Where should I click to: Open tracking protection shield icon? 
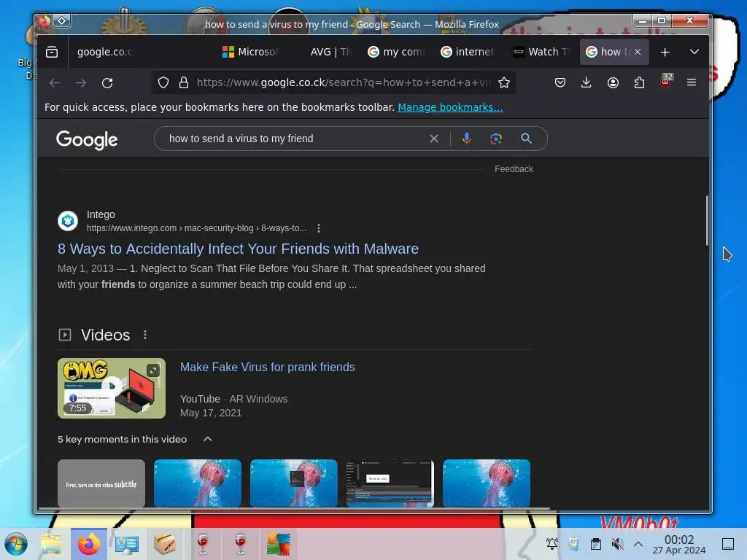tap(163, 83)
